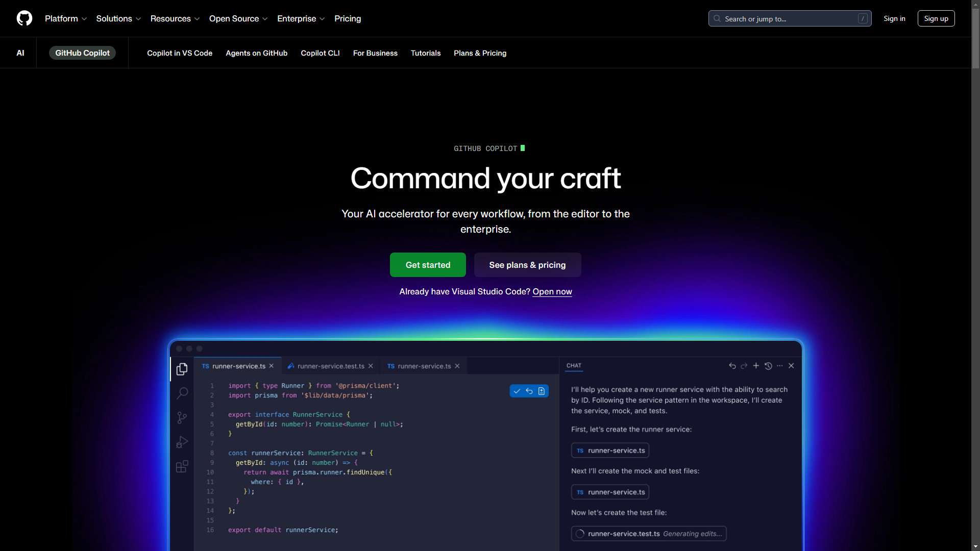Open Copilot in VS Code

tap(180, 53)
